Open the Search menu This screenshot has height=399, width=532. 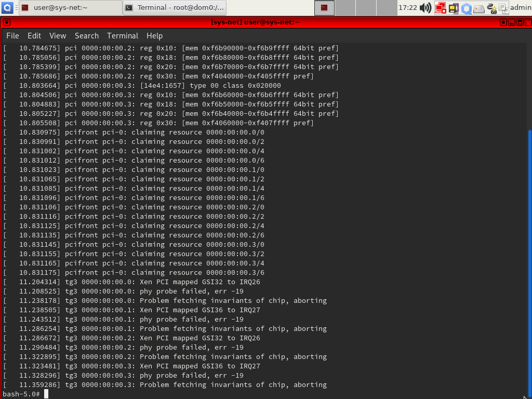coord(87,36)
